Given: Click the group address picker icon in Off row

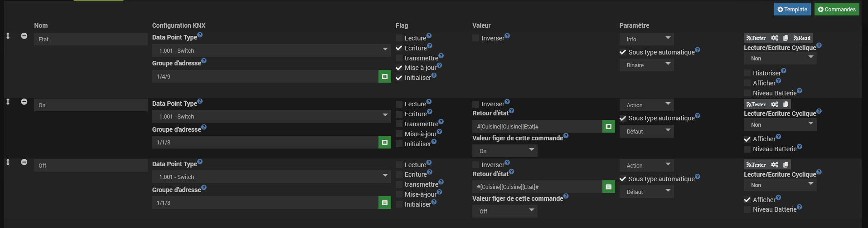Looking at the screenshot, I should coord(384,203).
